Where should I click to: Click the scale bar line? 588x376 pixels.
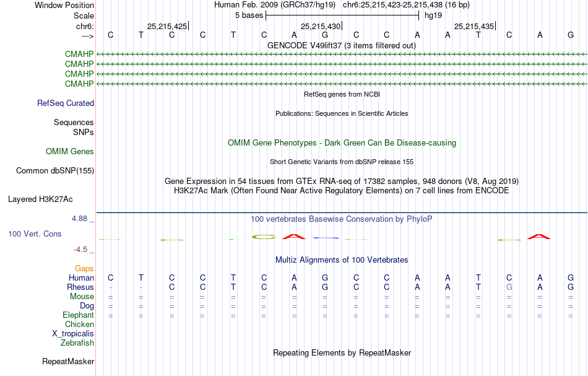tap(342, 15)
